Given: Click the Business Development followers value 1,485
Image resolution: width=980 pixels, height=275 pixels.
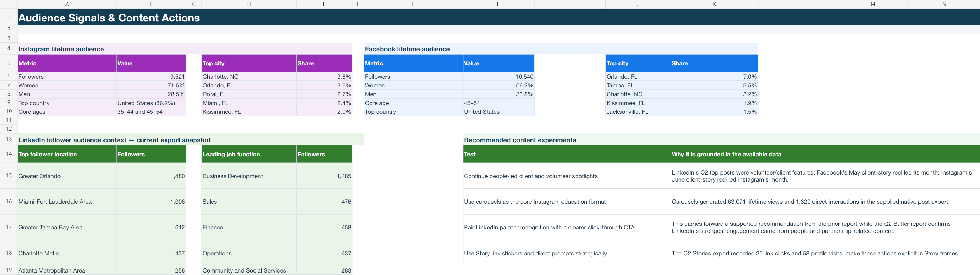Looking at the screenshot, I should (x=325, y=176).
